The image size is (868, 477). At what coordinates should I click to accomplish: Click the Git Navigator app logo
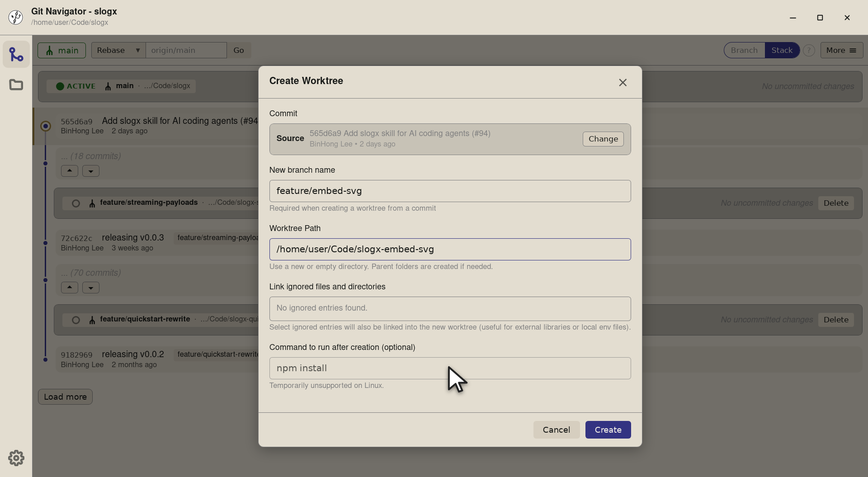[x=16, y=17]
